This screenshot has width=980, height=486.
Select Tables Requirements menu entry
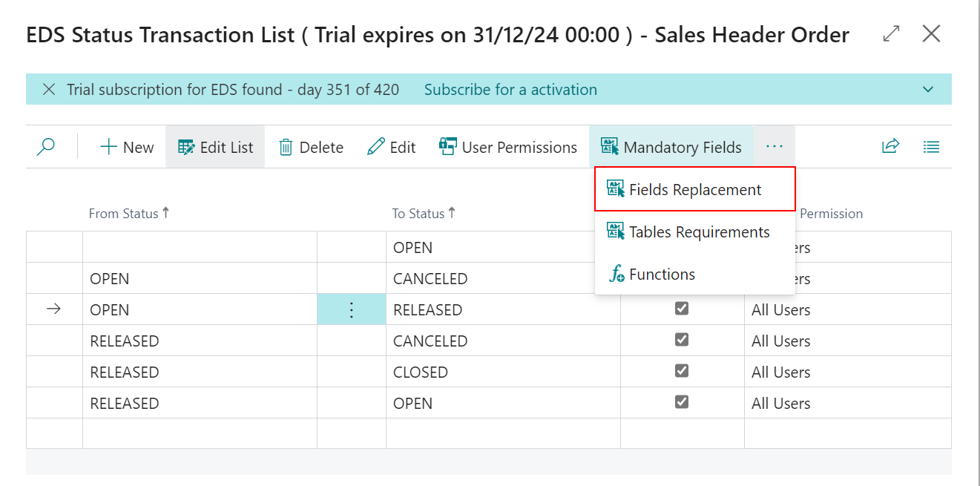pos(695,231)
